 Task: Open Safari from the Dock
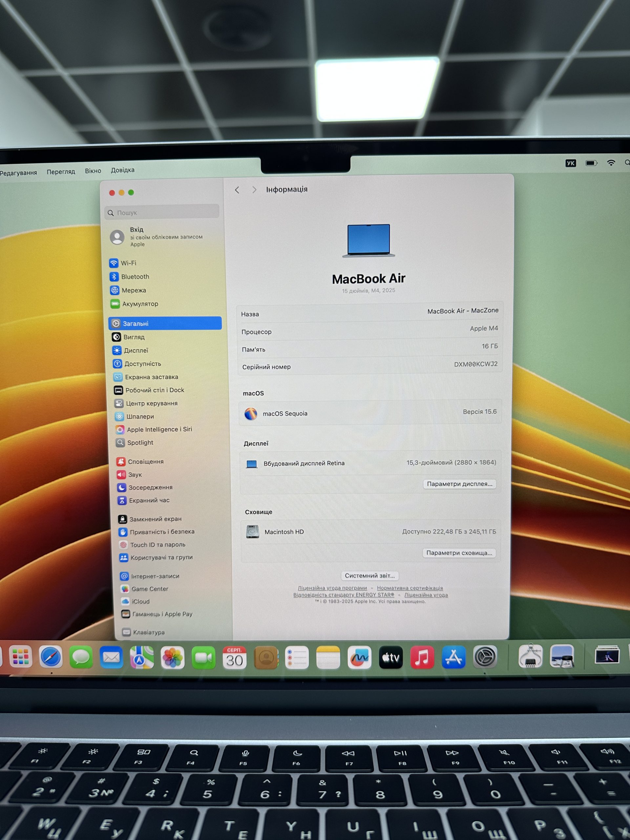click(51, 657)
